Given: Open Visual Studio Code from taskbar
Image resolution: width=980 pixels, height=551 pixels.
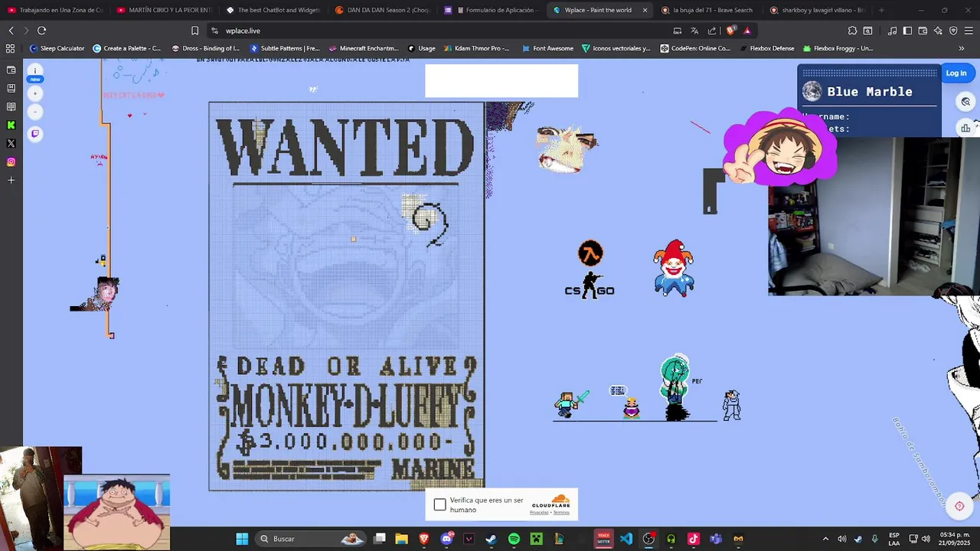Looking at the screenshot, I should click(626, 539).
